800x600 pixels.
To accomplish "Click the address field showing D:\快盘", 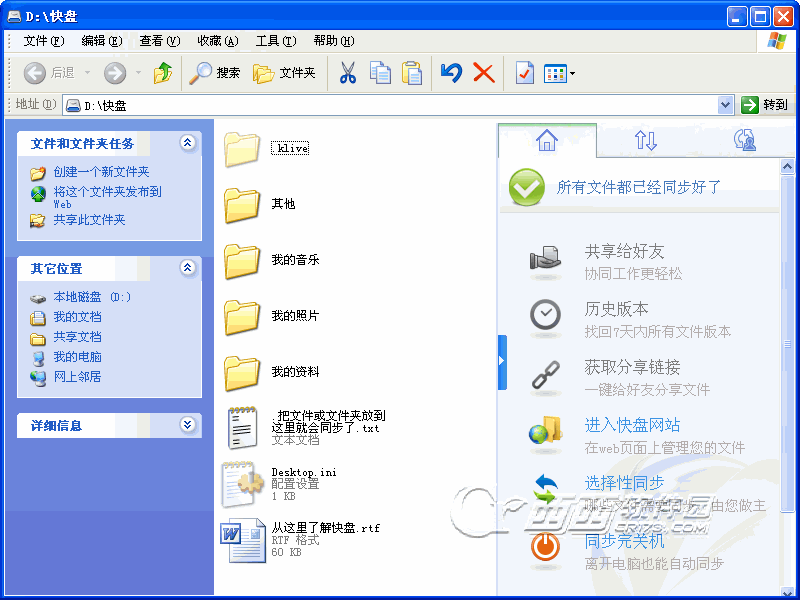I will pyautogui.click(x=391, y=105).
